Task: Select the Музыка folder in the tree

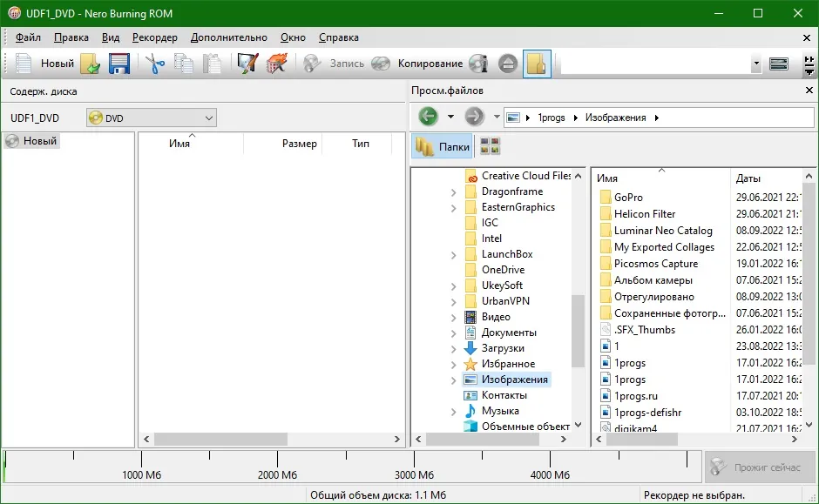Action: point(500,411)
